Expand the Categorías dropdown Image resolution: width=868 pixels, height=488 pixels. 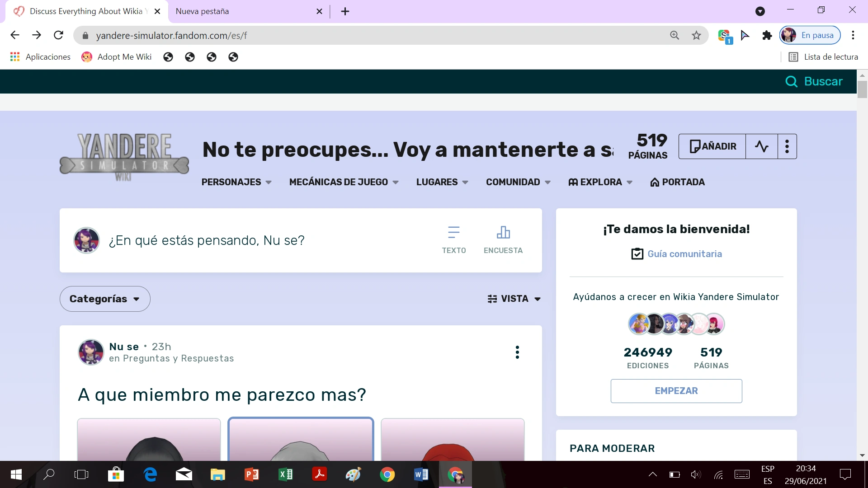pos(104,299)
